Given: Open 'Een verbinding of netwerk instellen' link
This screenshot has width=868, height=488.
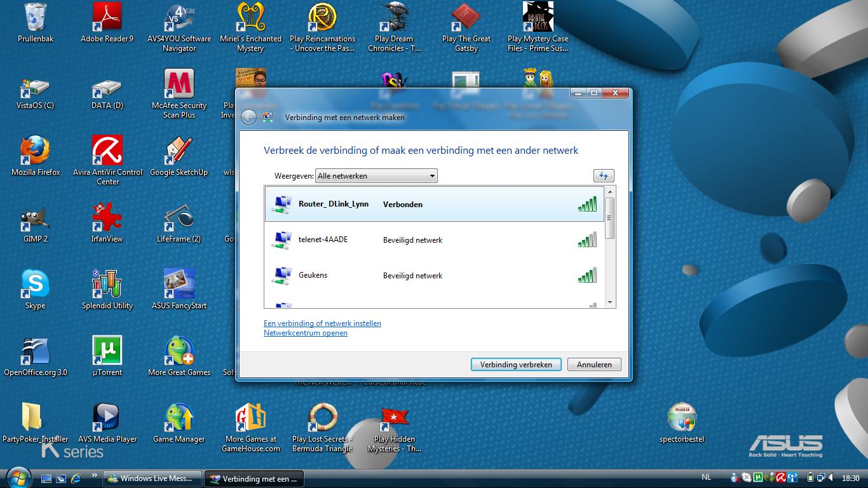Looking at the screenshot, I should (322, 323).
